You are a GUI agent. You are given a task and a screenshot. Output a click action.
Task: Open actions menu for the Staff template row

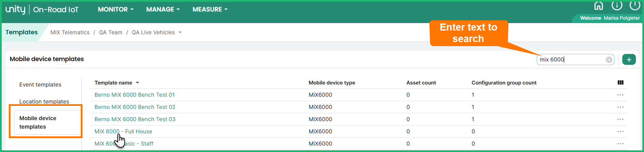pyautogui.click(x=621, y=144)
